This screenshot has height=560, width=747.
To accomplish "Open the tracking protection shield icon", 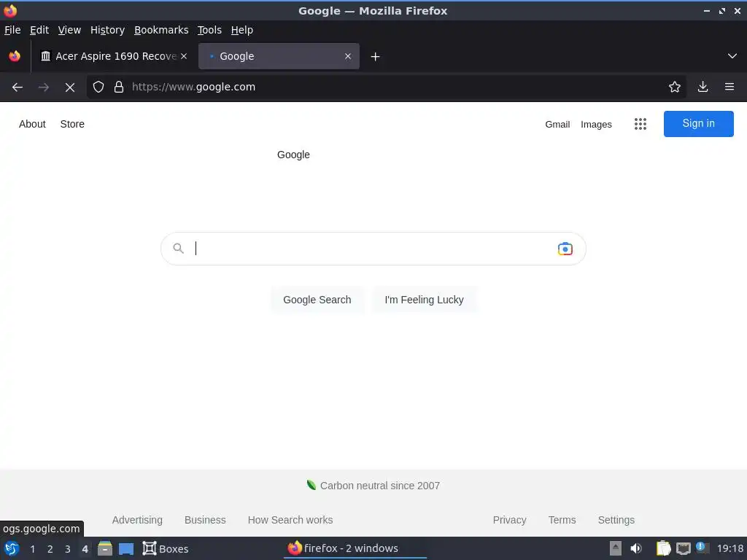I will click(98, 87).
